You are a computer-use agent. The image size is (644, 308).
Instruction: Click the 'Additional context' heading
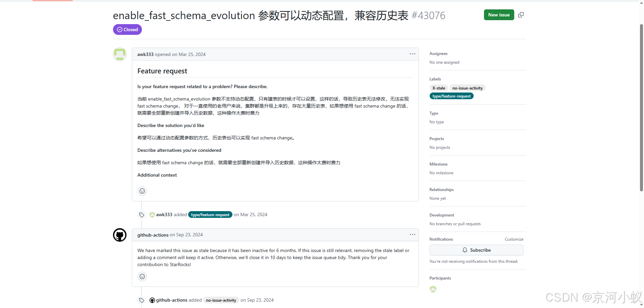[x=157, y=175]
